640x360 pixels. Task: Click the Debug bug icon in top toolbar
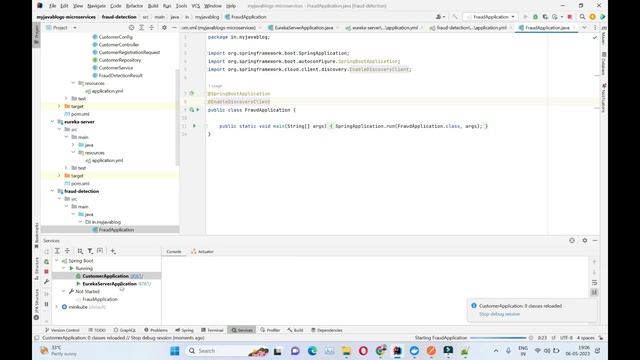(x=535, y=17)
